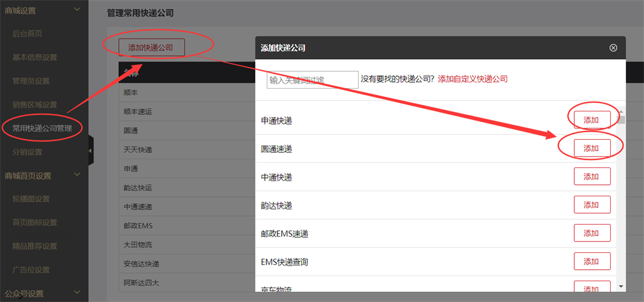Focus the keyword filter input field
Screen dimensions: 644x302
pos(313,80)
